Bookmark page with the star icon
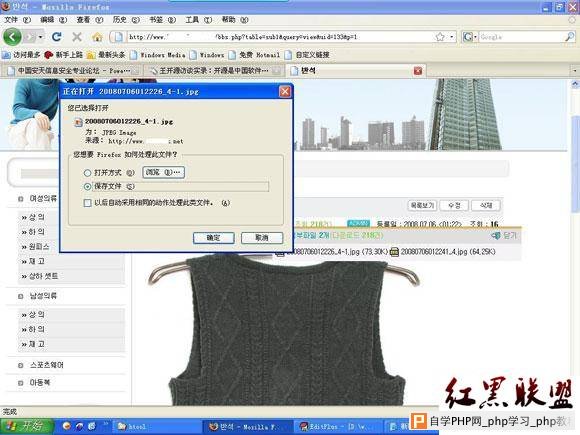The height and width of the screenshot is (435, 580). click(440, 37)
